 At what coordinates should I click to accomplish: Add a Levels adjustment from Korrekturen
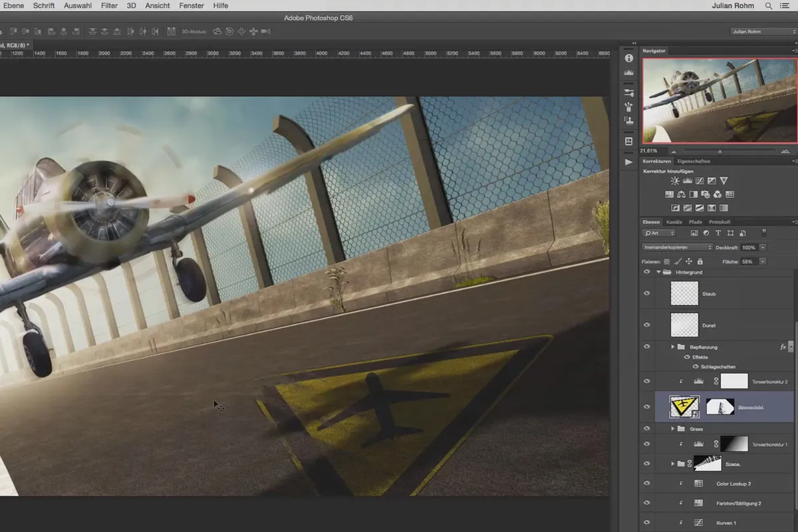[x=687, y=181]
